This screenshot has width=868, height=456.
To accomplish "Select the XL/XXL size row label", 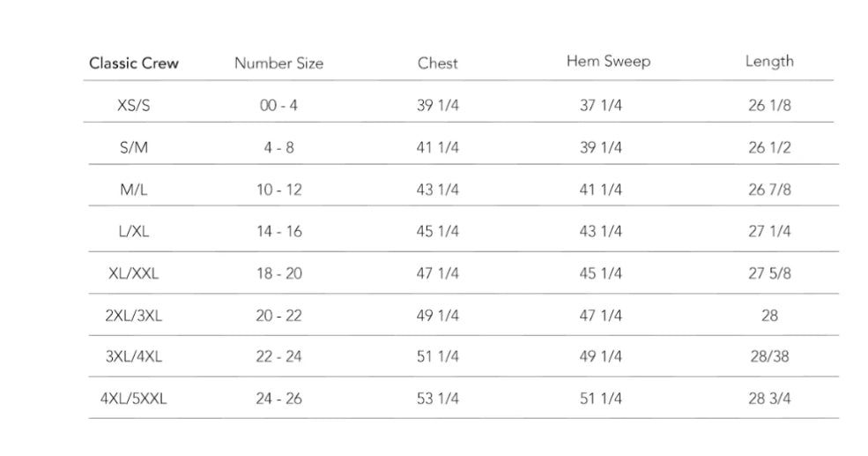I will (134, 273).
